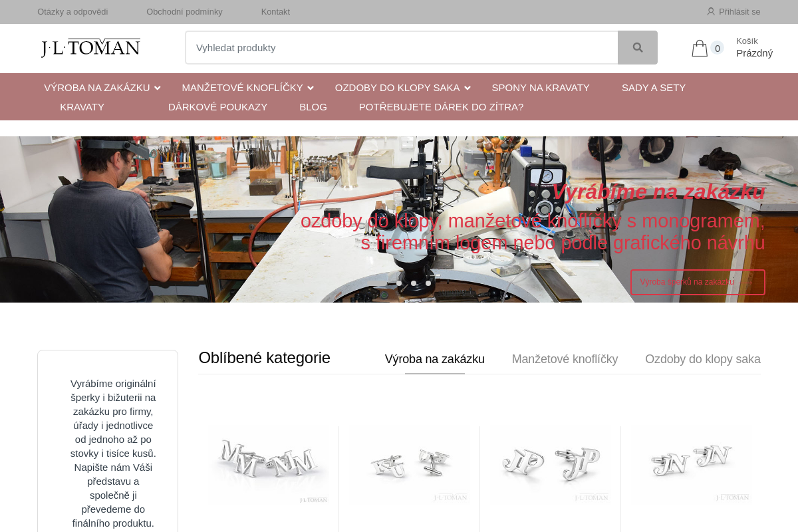Focus the Vyhledat produkty search field
Screen dimensions: 798x532
(x=401, y=48)
